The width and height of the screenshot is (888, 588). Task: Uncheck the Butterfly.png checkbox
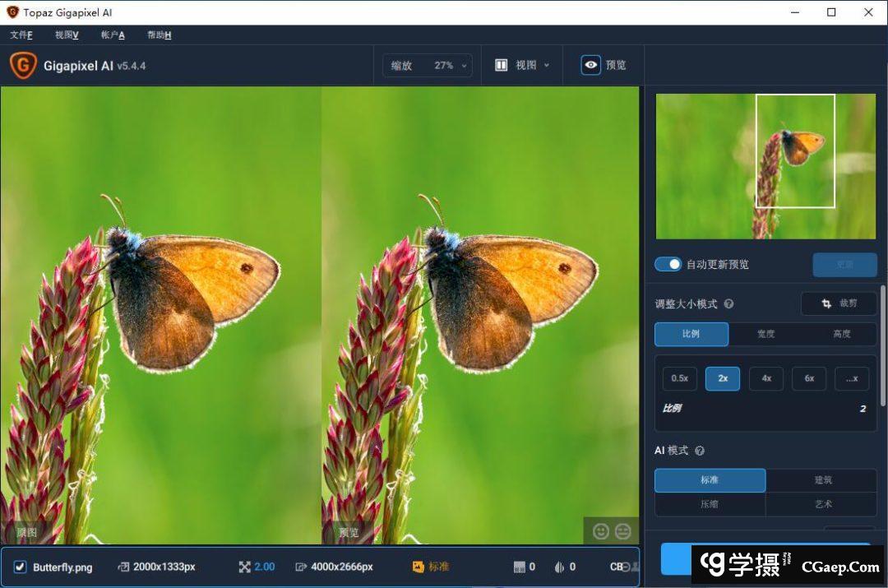20,567
